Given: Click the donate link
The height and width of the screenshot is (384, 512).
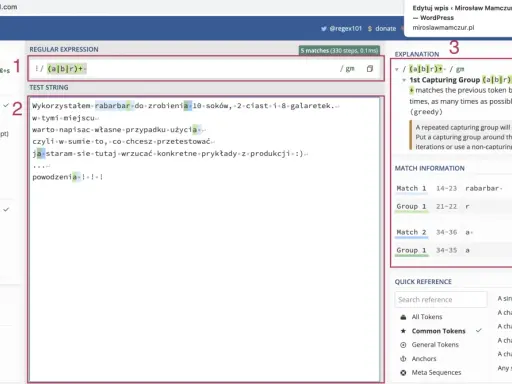Looking at the screenshot, I should point(386,29).
